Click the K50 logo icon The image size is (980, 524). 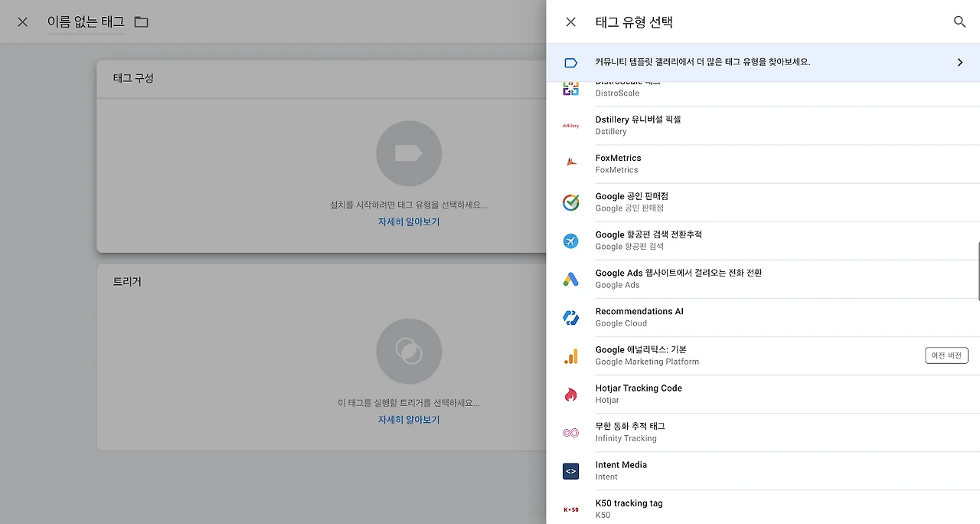(570, 509)
